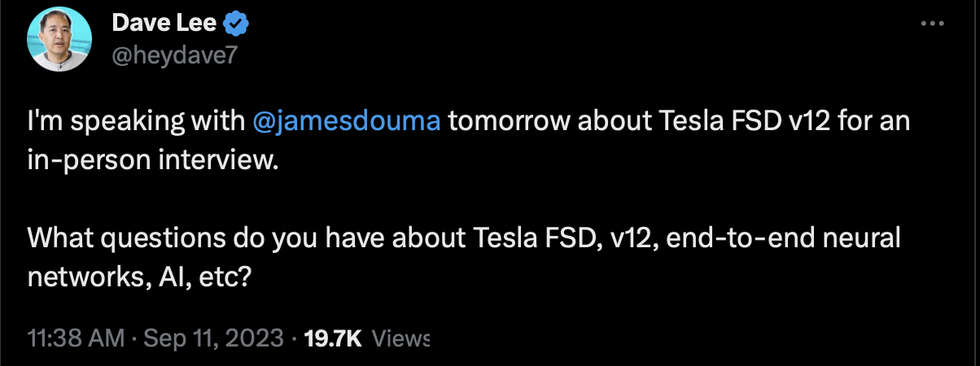Click the blue verified badge
This screenshot has width=980, height=366.
[x=236, y=24]
